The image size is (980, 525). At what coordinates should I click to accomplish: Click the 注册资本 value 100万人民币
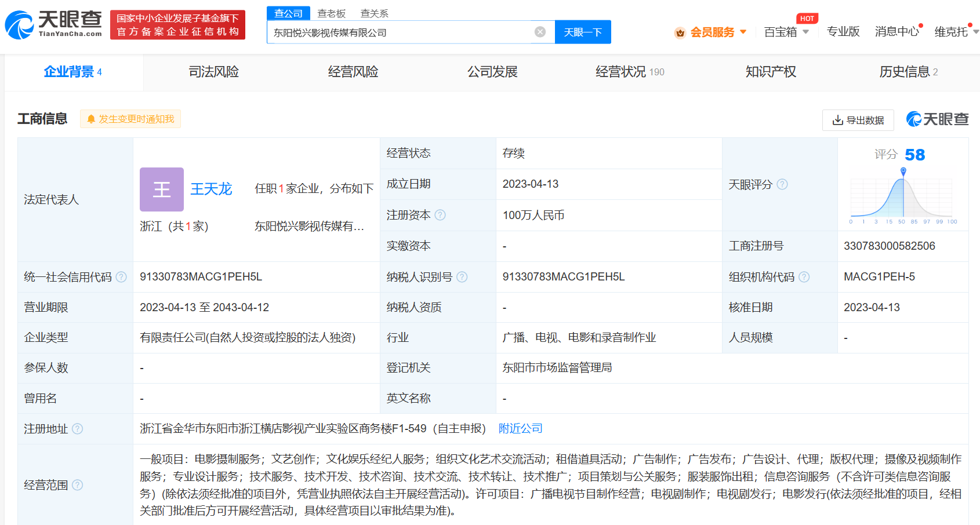coord(533,215)
